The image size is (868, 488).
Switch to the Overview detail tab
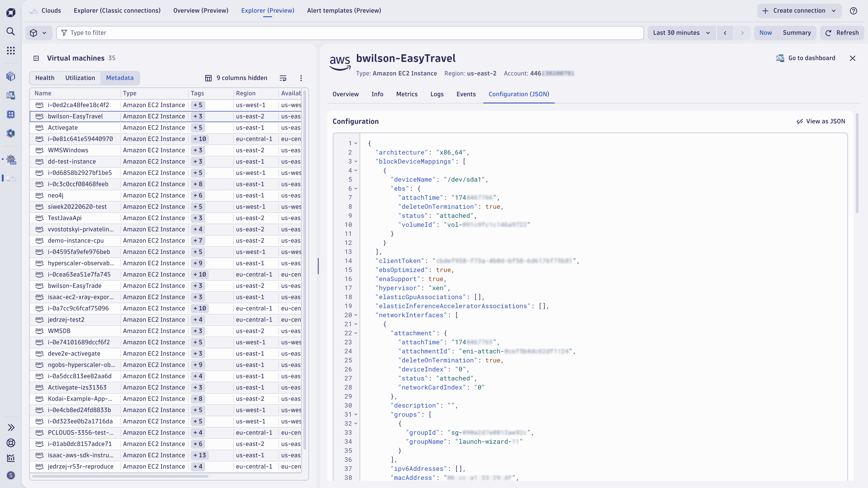click(x=345, y=94)
